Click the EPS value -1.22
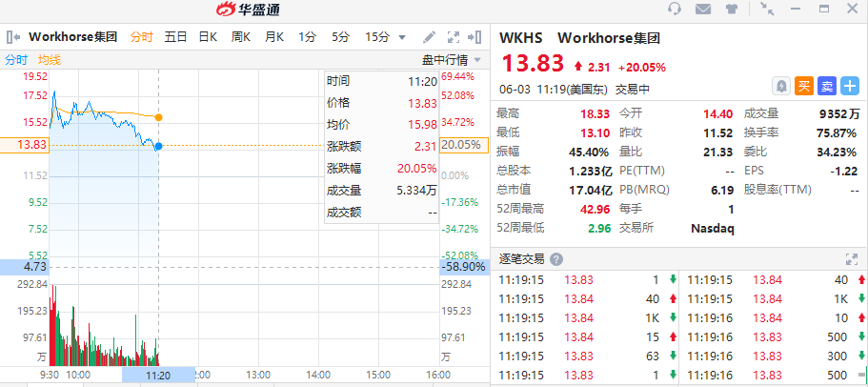This screenshot has width=868, height=387. point(843,171)
